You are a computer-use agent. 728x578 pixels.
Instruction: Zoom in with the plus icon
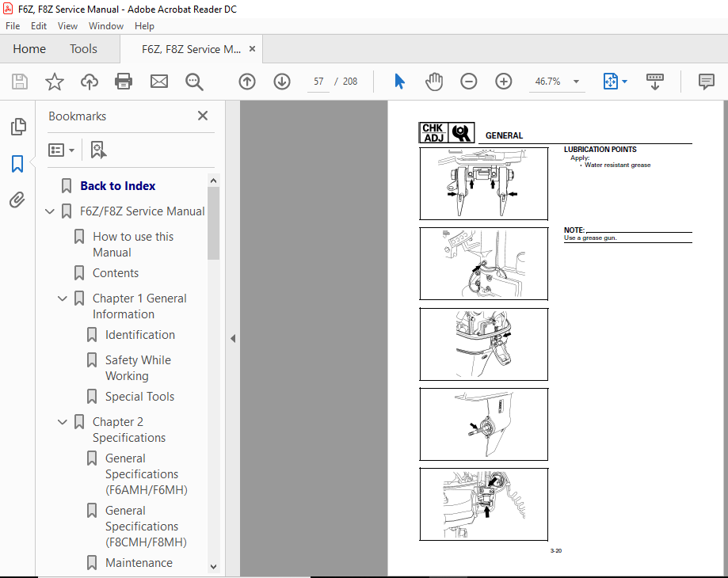coord(503,82)
